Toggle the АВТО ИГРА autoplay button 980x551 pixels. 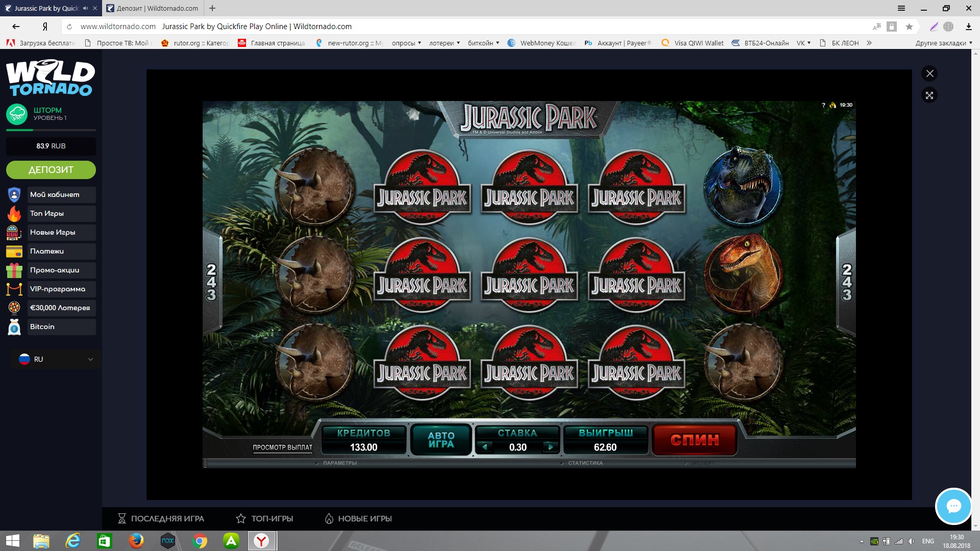coord(441,440)
